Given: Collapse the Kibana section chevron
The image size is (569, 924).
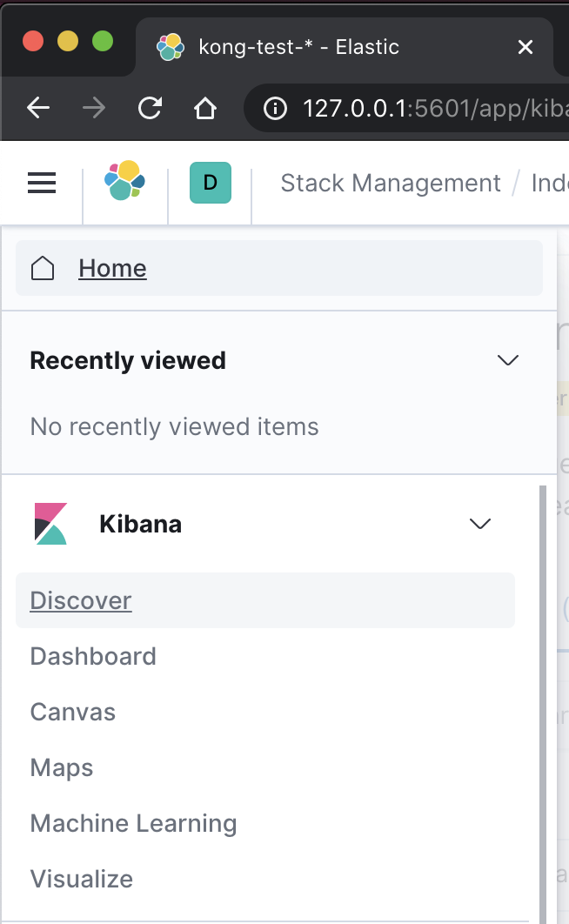Looking at the screenshot, I should [x=479, y=524].
